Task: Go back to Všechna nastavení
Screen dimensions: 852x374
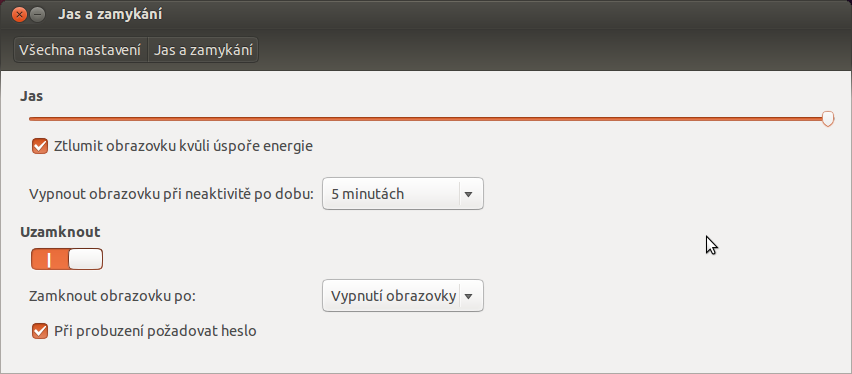Action: tap(80, 51)
